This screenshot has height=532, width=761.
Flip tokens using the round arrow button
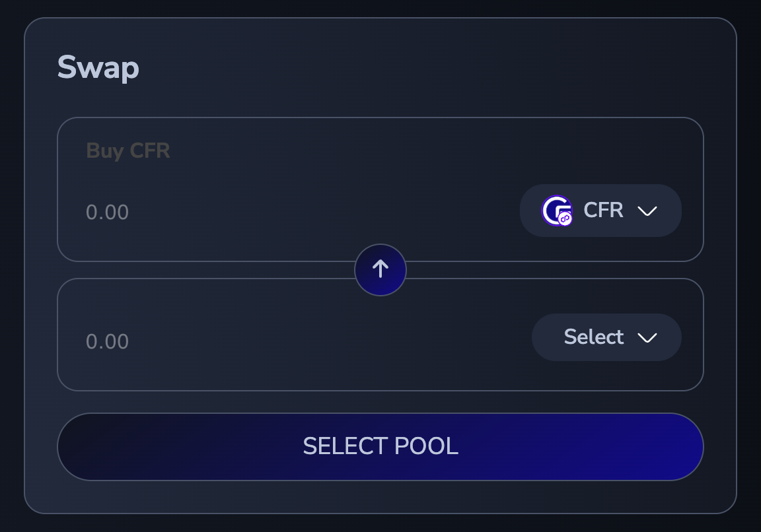(380, 269)
